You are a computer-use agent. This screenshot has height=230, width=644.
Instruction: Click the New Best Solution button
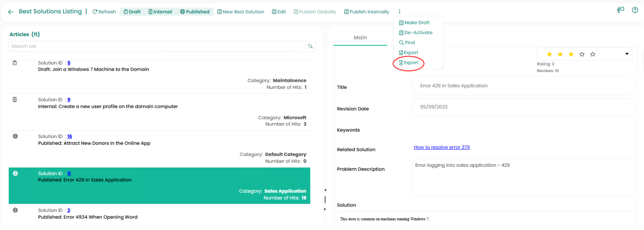point(241,12)
